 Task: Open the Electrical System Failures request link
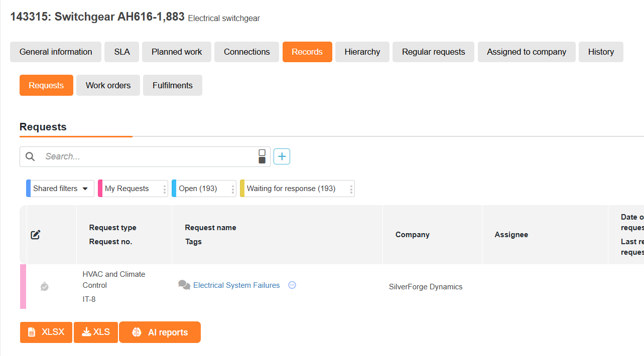[x=236, y=285]
